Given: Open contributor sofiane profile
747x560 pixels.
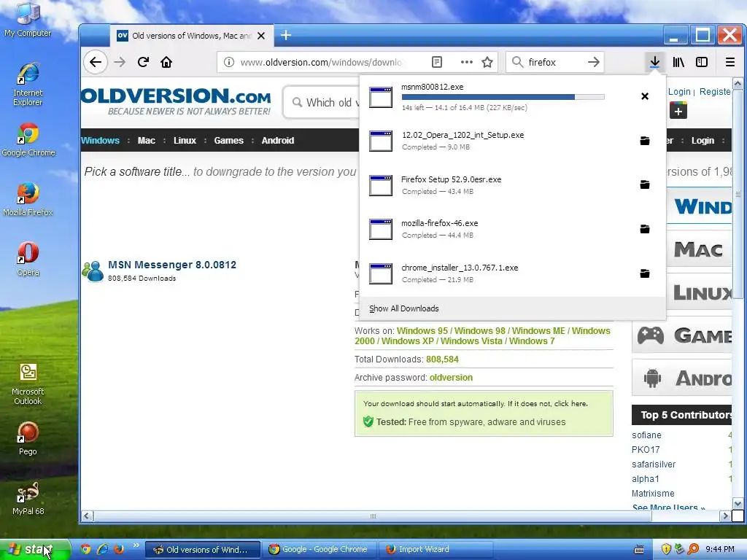Looking at the screenshot, I should (x=646, y=435).
